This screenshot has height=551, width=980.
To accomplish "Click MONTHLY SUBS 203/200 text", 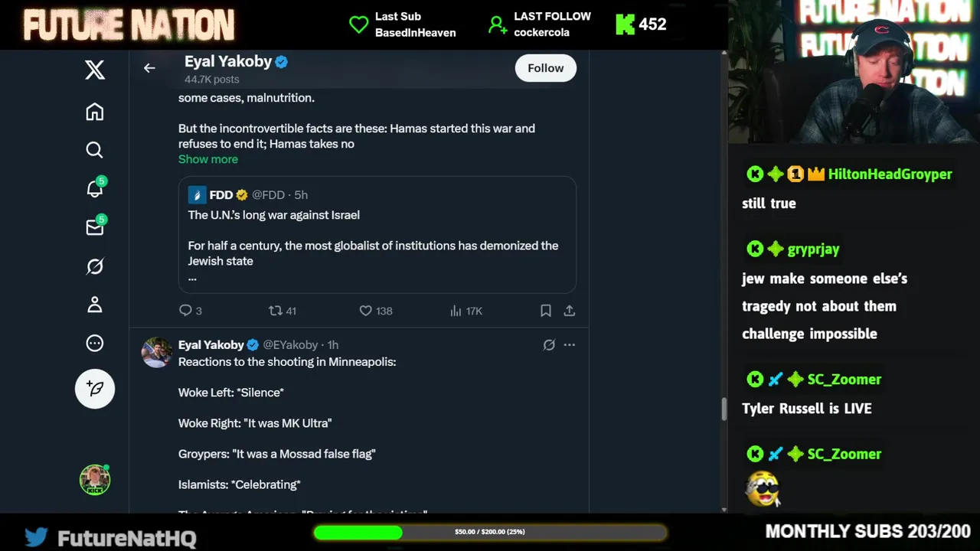I will 867,531.
